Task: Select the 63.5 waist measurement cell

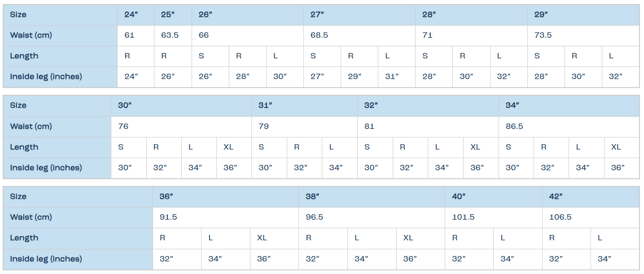Action: [170, 35]
